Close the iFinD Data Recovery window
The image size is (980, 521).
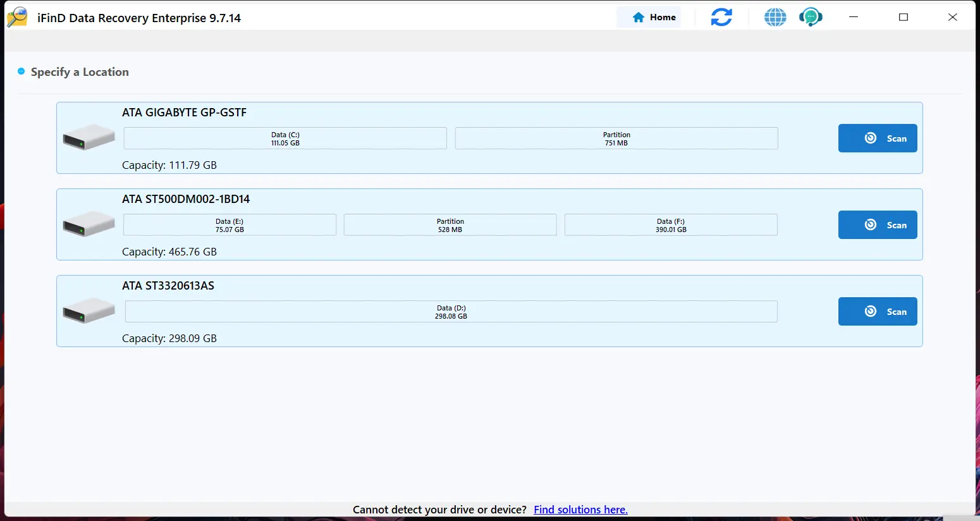[953, 17]
